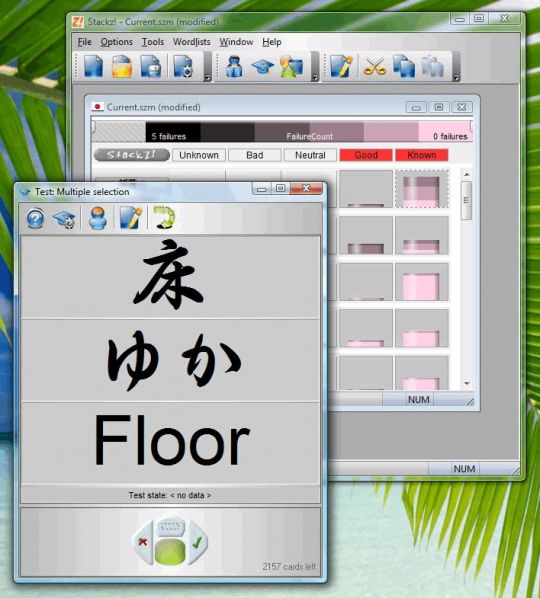Click the green curved arrow icon
Image resolution: width=540 pixels, height=598 pixels.
[x=165, y=217]
